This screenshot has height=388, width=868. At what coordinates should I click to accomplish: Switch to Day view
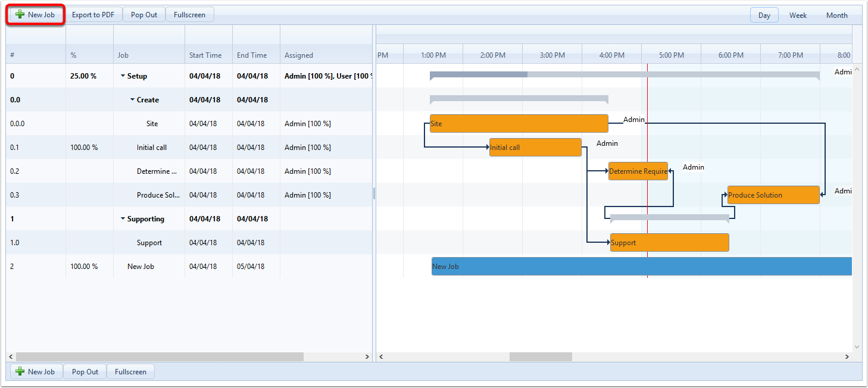point(764,15)
